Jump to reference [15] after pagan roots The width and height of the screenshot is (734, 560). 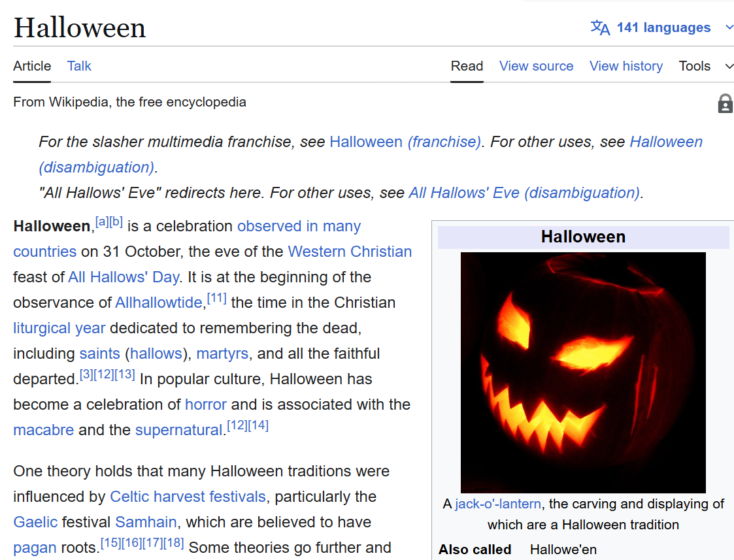click(x=111, y=543)
